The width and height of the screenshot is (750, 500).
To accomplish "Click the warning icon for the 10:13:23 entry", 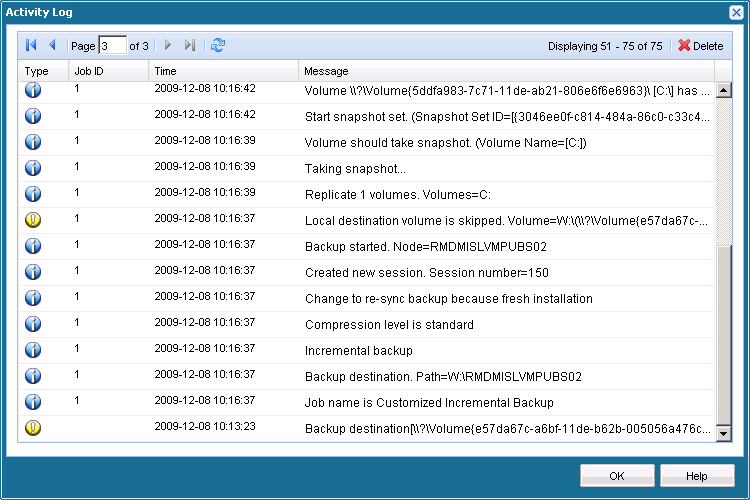I will [x=33, y=428].
